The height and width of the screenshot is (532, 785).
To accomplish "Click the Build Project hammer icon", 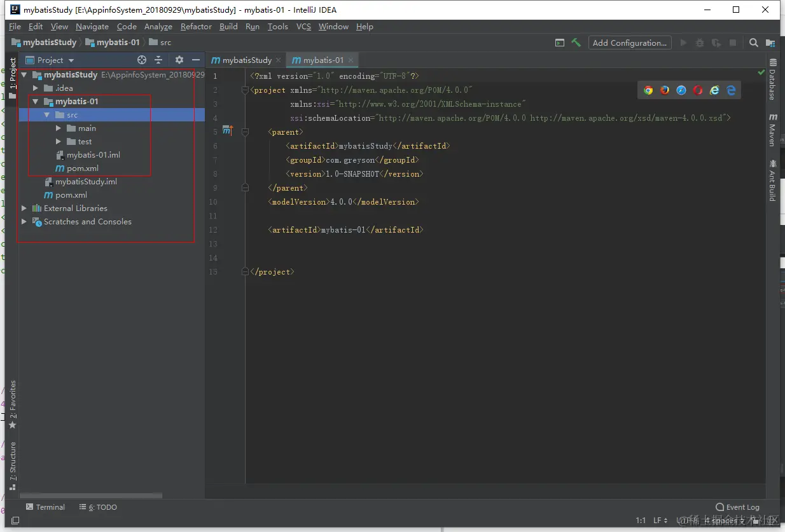I will (576, 43).
